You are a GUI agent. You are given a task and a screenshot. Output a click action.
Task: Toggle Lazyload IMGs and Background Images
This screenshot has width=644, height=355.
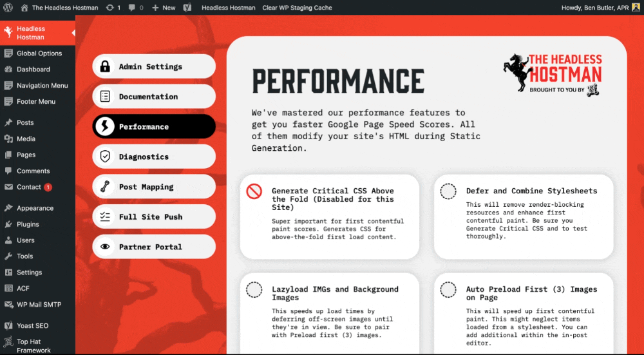[254, 290]
